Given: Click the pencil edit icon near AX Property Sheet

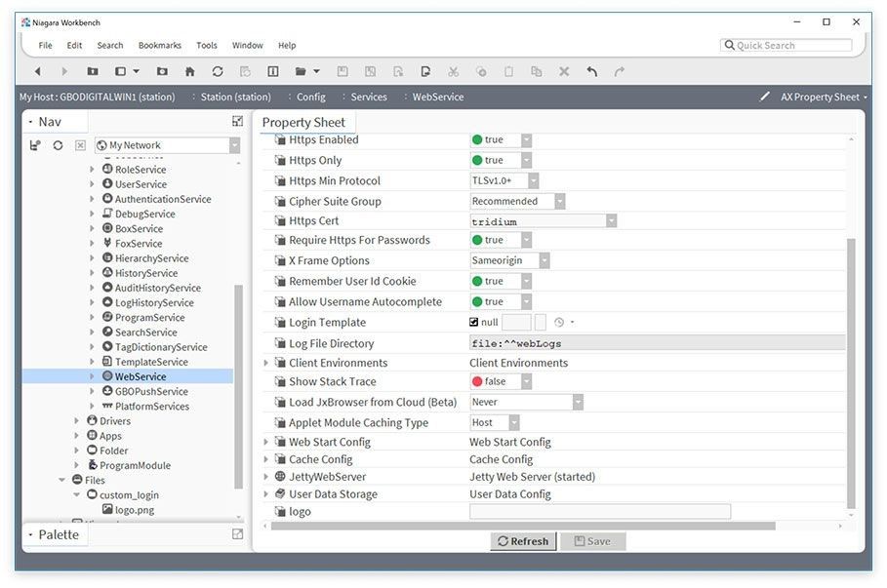Looking at the screenshot, I should pos(765,97).
